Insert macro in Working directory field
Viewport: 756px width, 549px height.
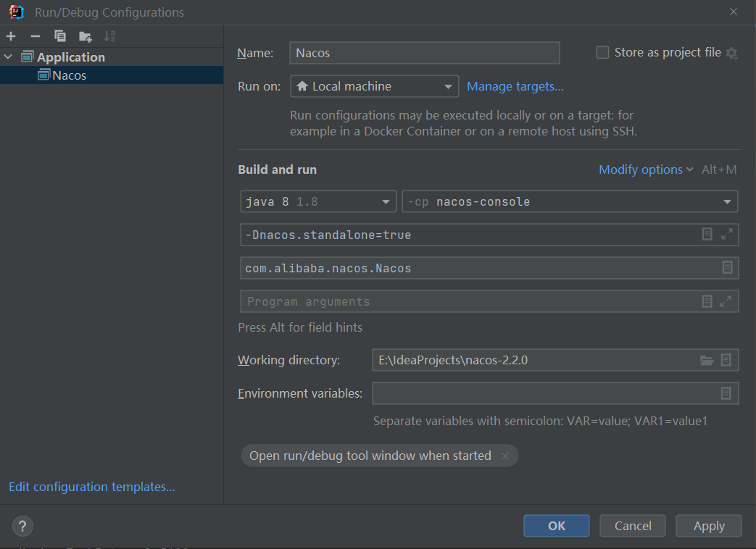(x=726, y=360)
